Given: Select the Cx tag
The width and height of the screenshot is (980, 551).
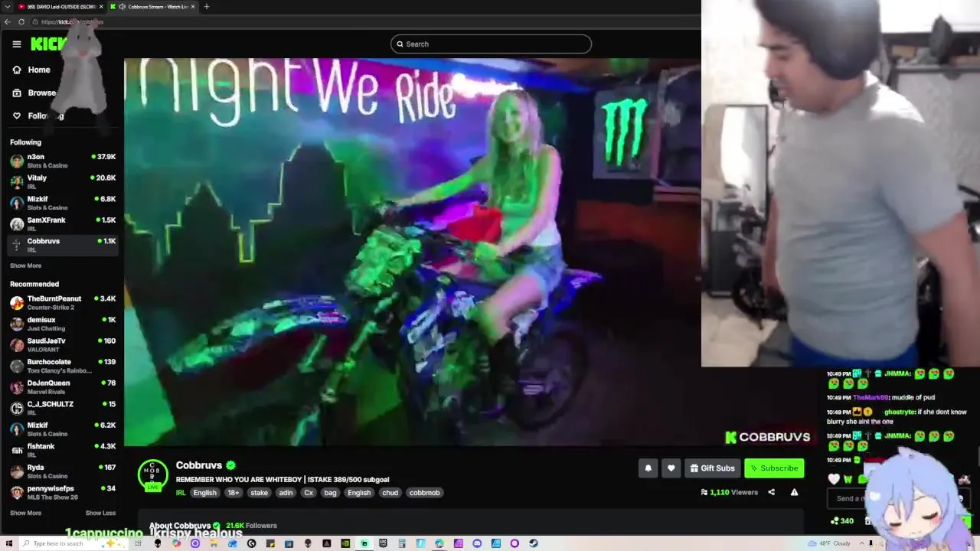Looking at the screenshot, I should coord(309,493).
